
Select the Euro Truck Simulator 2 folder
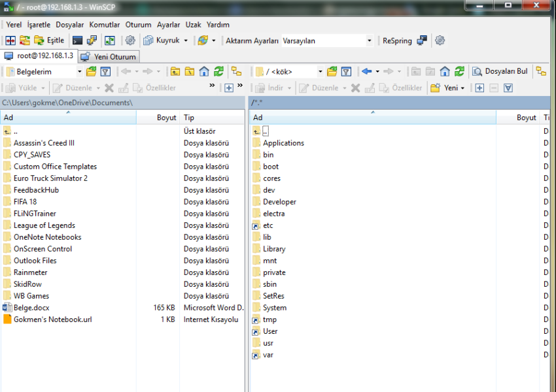click(x=50, y=178)
